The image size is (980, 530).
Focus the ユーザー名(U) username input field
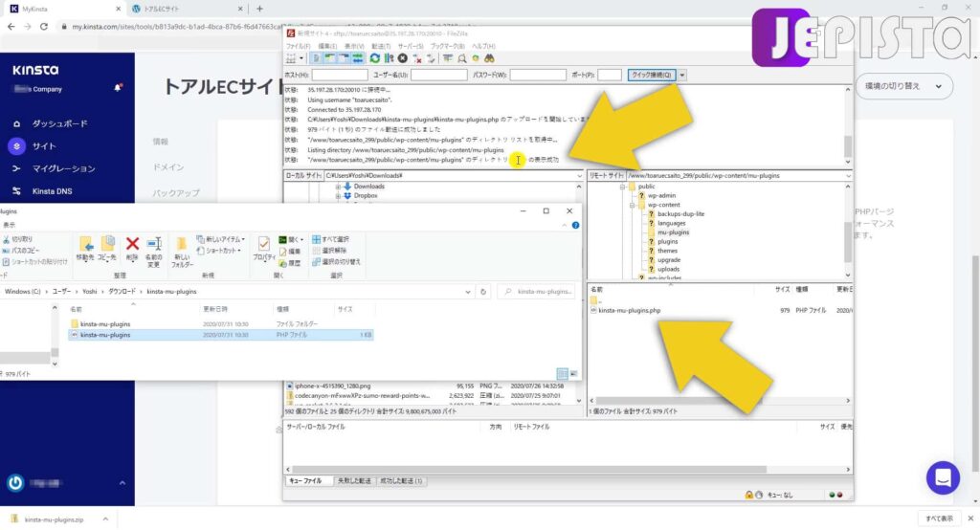(x=438, y=75)
